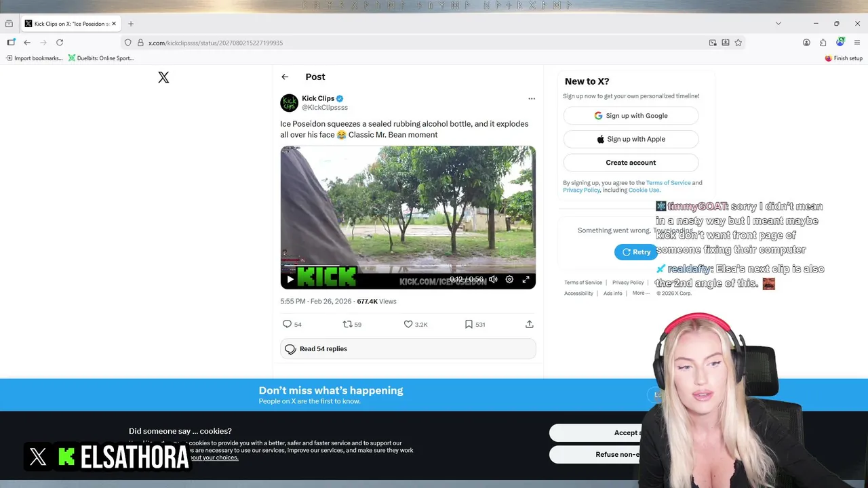Click the Retry button

coord(636,252)
